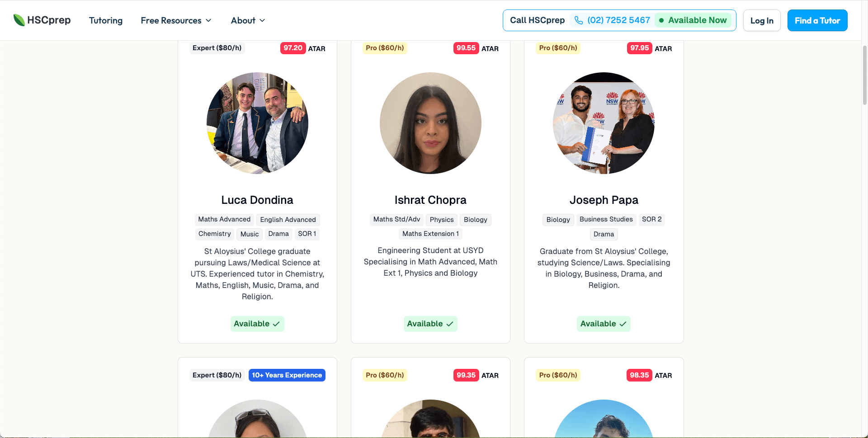The image size is (868, 438).
Task: Click the page's vertical scrollbar
Action: tap(864, 75)
